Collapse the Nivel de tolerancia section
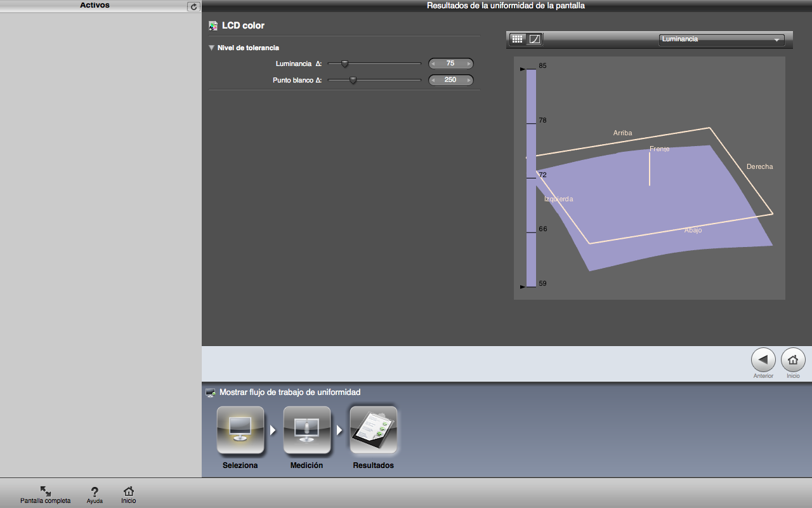The height and width of the screenshot is (508, 812). tap(212, 48)
